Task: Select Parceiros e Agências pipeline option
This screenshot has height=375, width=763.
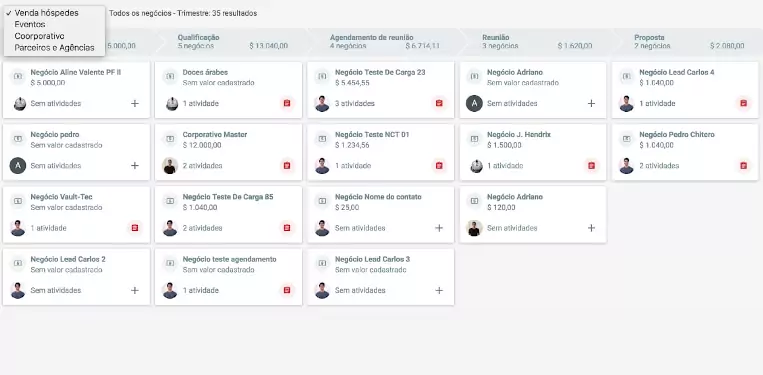Action: click(x=54, y=48)
